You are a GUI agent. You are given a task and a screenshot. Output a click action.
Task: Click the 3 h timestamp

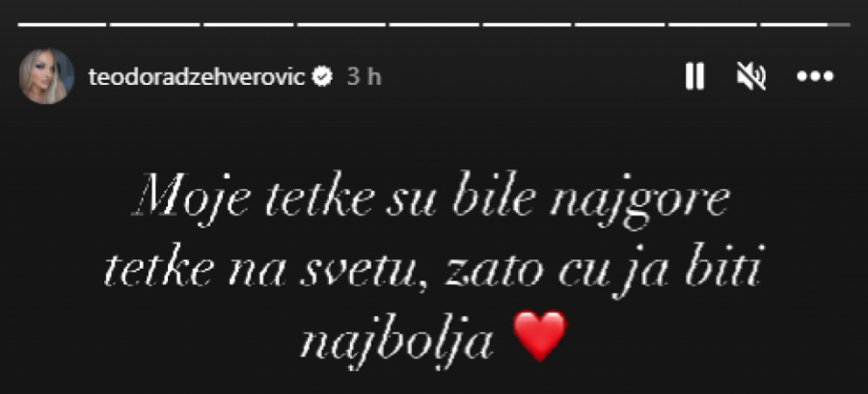click(365, 77)
